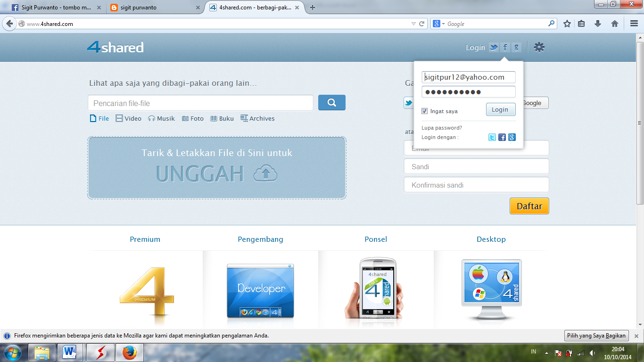The height and width of the screenshot is (362, 644).
Task: Select the Musik search filter
Action: (x=161, y=118)
